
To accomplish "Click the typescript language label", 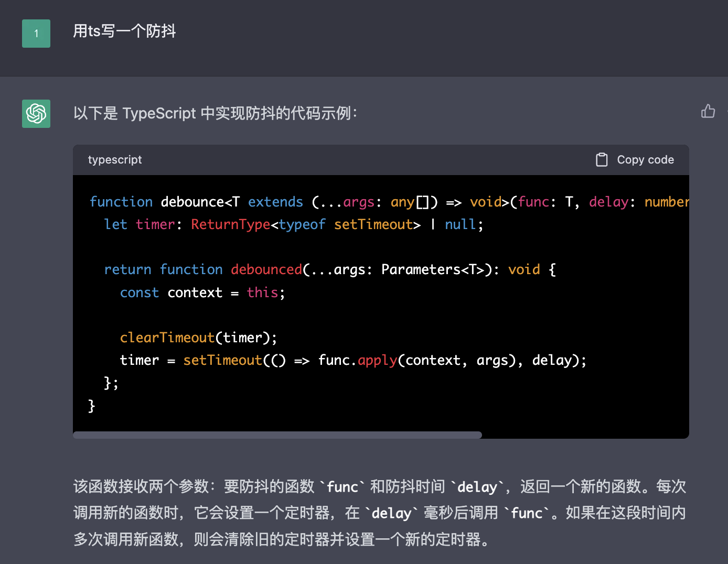I will [x=115, y=159].
